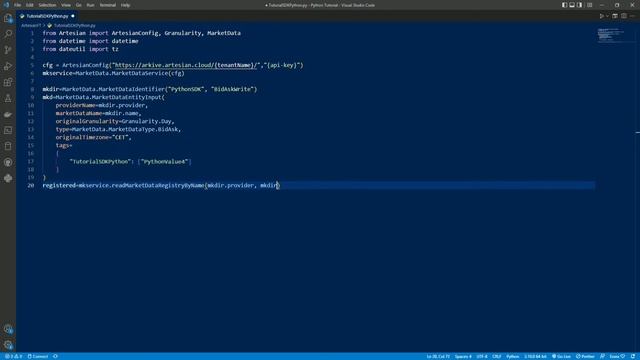Open the Search view in the activity bar
This screenshot has height=360, width=640.
[x=8, y=34]
